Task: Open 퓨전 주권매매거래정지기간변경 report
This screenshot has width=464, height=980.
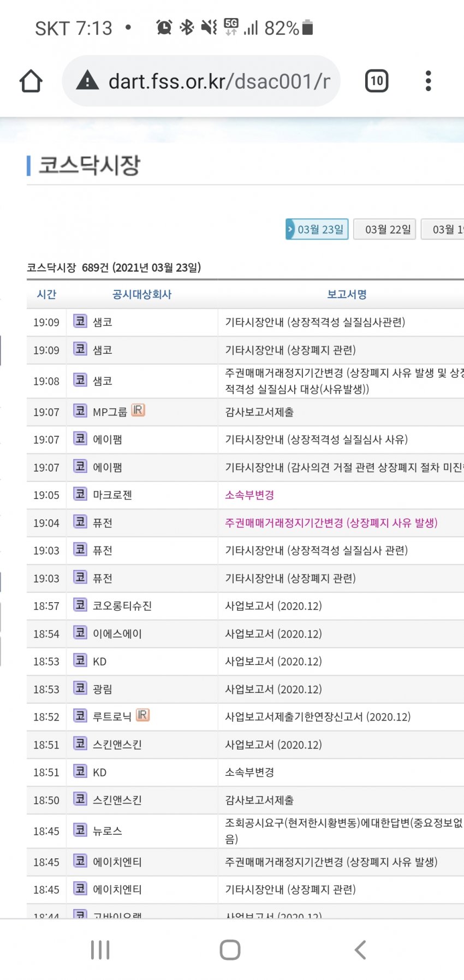Action: (331, 523)
